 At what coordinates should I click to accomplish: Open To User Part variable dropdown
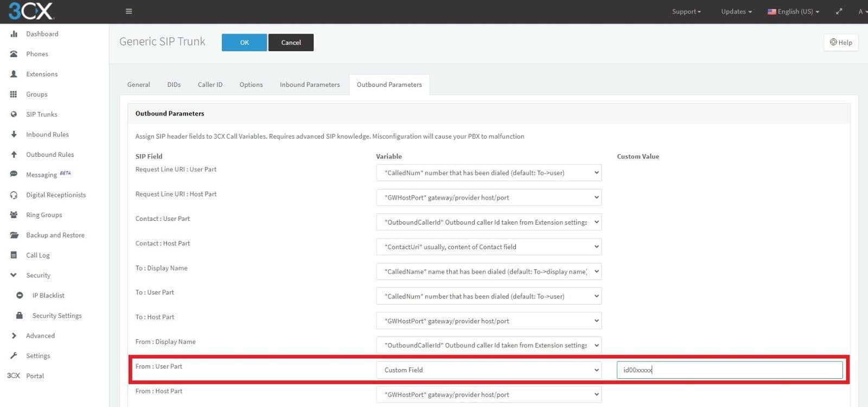(489, 296)
